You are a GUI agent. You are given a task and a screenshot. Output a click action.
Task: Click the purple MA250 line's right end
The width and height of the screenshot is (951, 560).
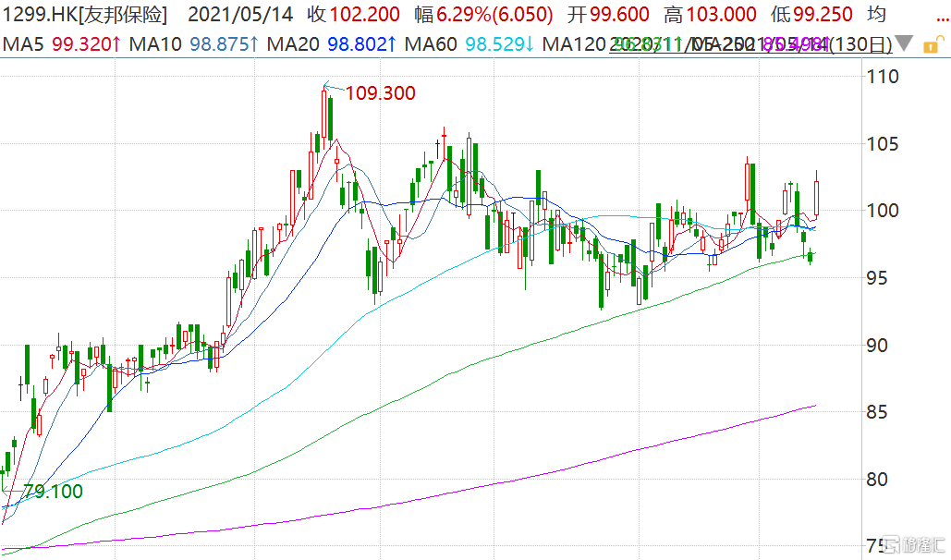point(813,406)
